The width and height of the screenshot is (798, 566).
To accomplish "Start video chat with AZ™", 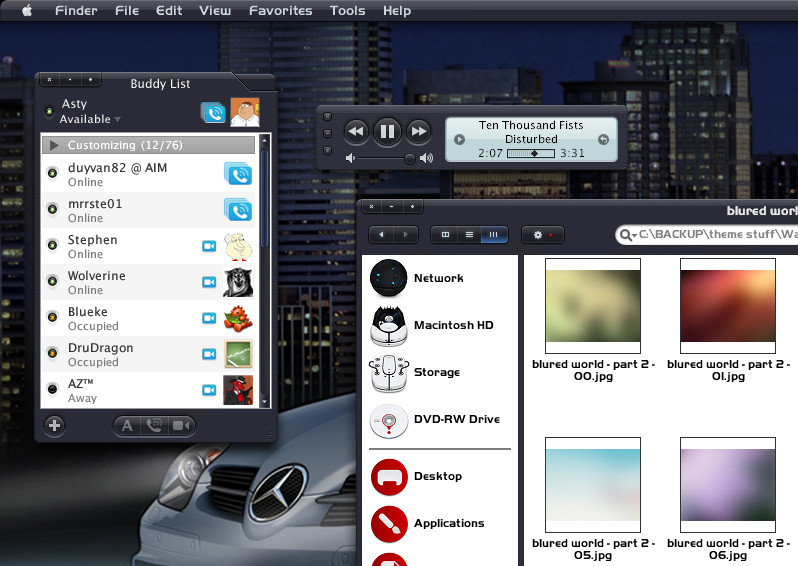I will (209, 390).
